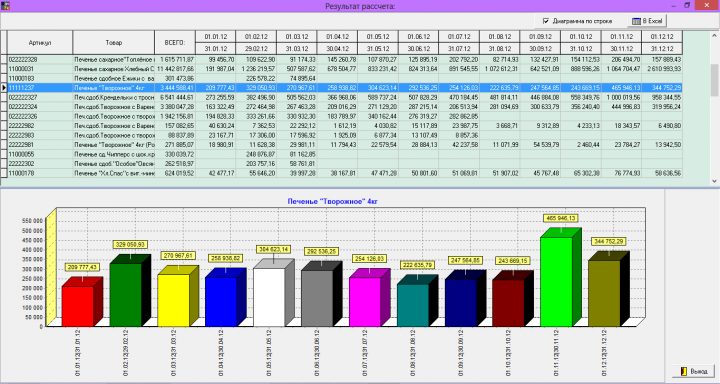
Task: Click the 465 946,13 value label on chart
Action: [x=560, y=218]
